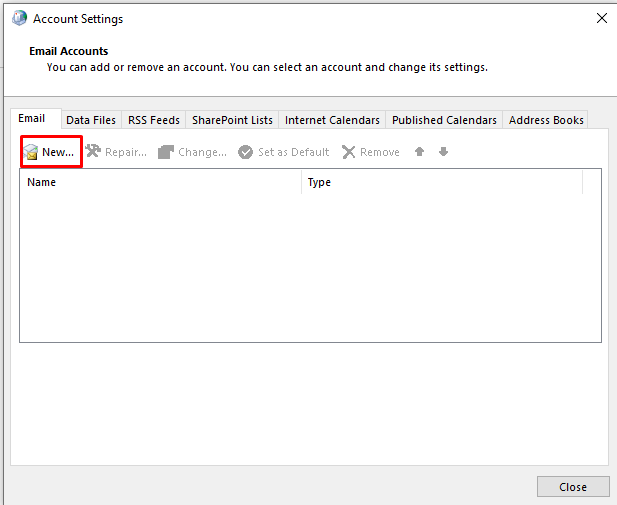The width and height of the screenshot is (617, 505).
Task: Close the dialog using the title bar X
Action: tap(601, 18)
